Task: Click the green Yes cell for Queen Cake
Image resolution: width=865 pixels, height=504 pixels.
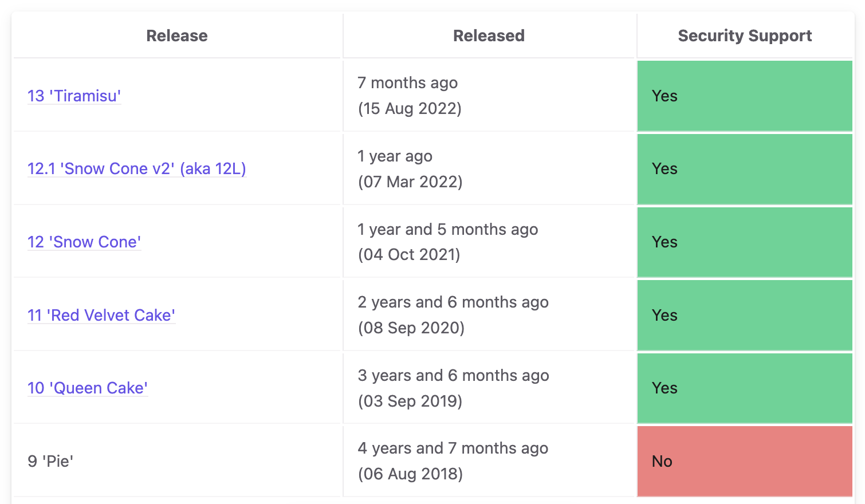Action: pos(745,388)
